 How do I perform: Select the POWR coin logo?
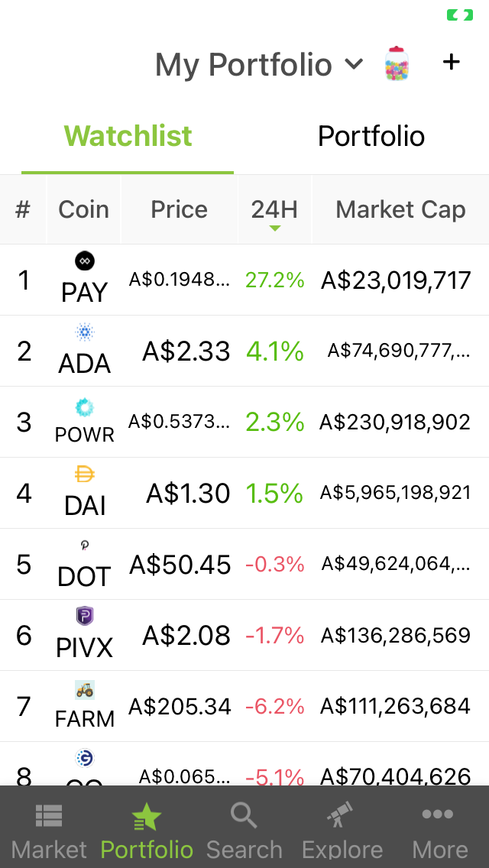click(x=85, y=408)
